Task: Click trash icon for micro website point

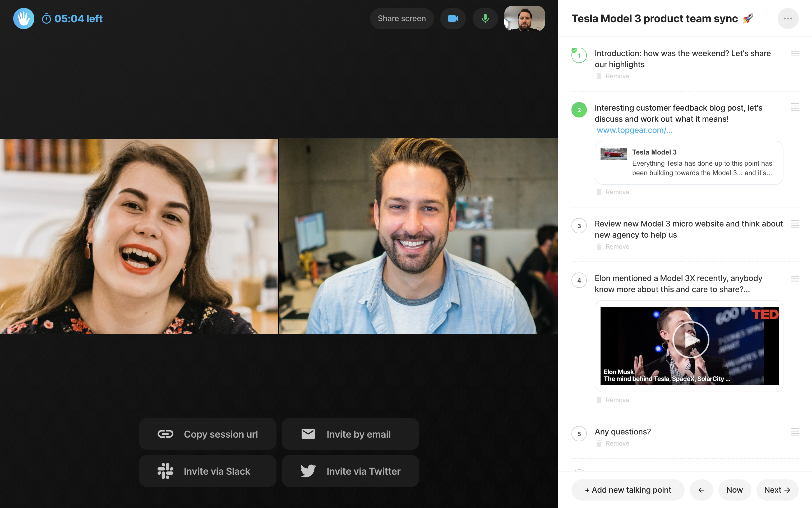Action: (599, 247)
